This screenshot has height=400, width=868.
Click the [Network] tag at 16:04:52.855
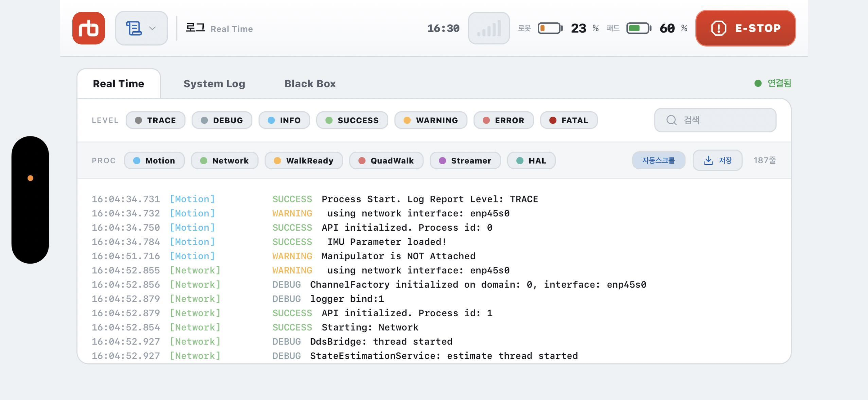[195, 270]
